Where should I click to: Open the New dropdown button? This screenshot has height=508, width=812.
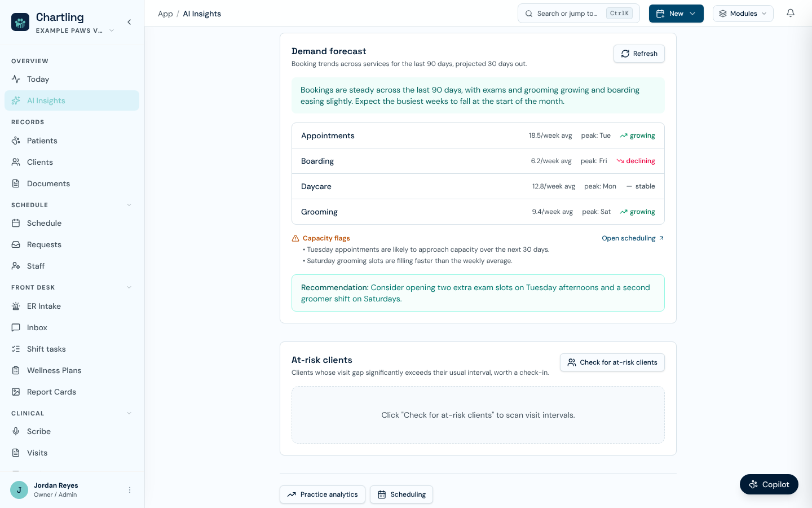pyautogui.click(x=676, y=14)
